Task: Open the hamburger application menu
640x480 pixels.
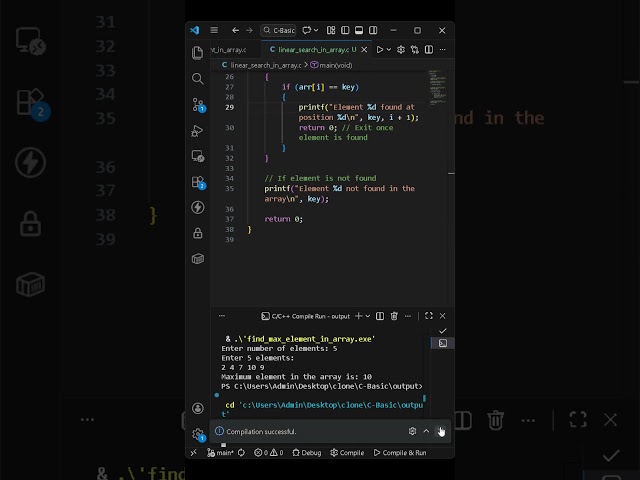Action: pos(214,30)
